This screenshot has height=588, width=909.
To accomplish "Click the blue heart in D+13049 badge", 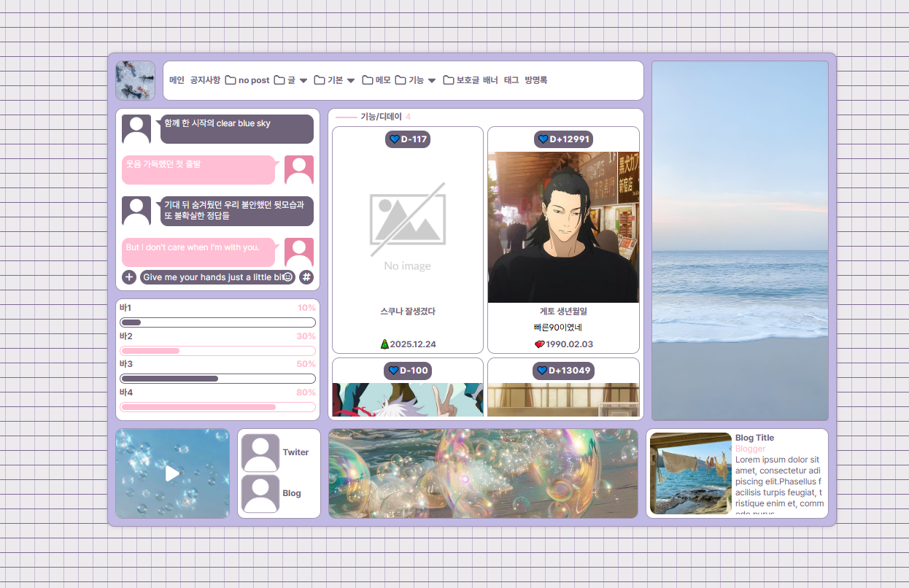I will click(542, 371).
